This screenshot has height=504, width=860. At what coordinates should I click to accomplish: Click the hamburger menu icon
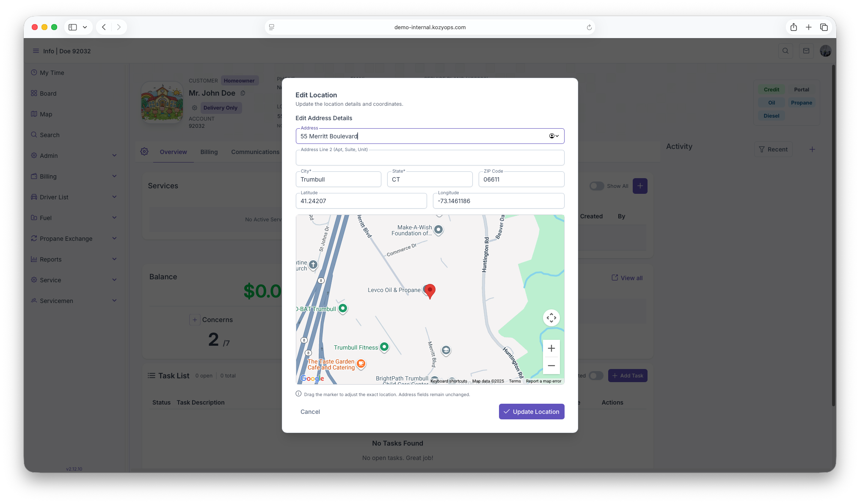pos(36,51)
